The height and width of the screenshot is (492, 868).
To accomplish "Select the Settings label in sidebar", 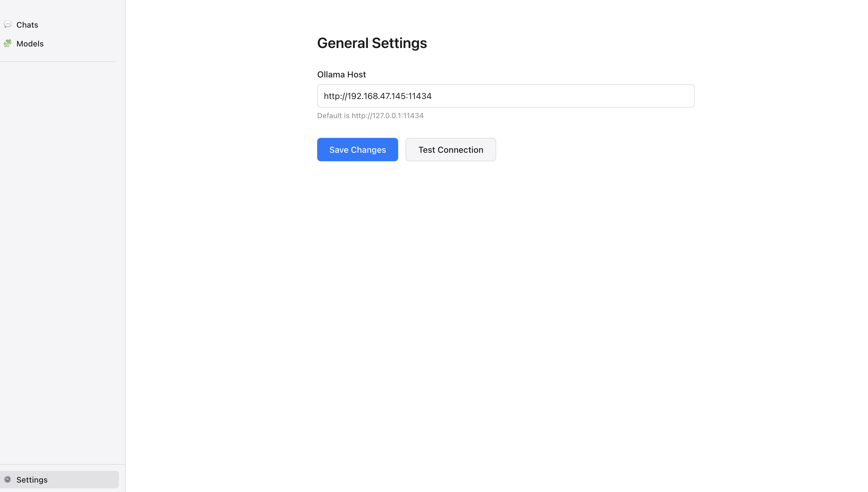I will pos(32,480).
